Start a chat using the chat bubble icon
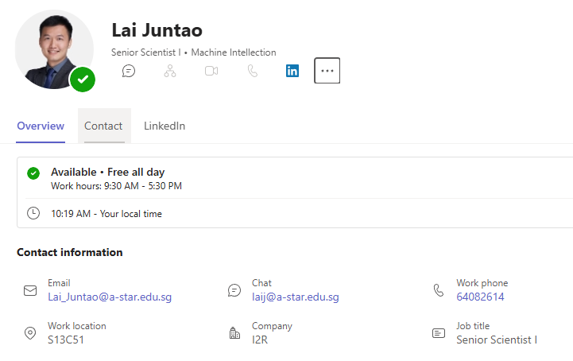573x361 pixels. pos(129,71)
